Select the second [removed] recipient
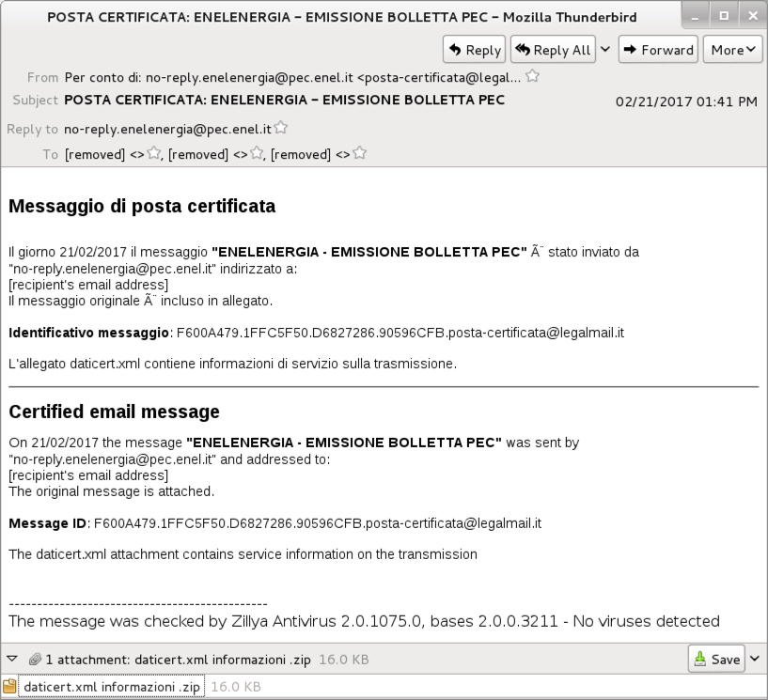768x700 pixels. coord(208,154)
